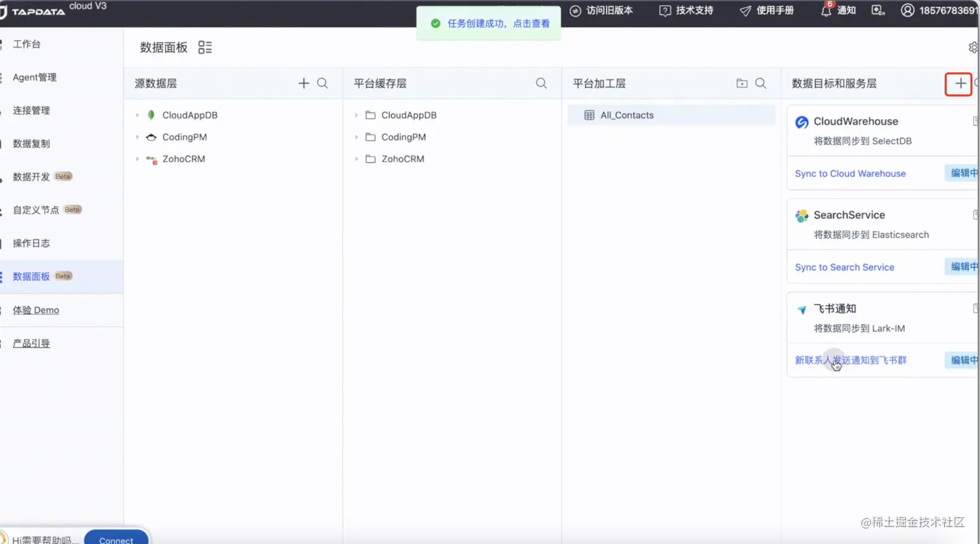Open the 新联系人发送通知到飞书群 task link
The image size is (980, 544).
click(850, 360)
